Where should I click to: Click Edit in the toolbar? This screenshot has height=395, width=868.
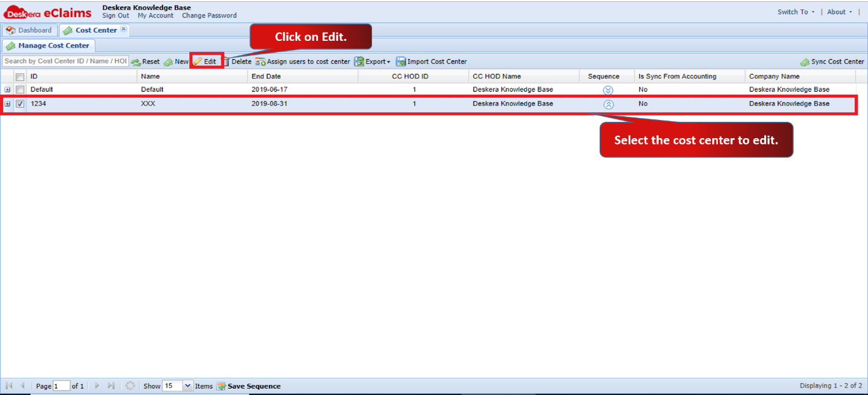pos(205,62)
